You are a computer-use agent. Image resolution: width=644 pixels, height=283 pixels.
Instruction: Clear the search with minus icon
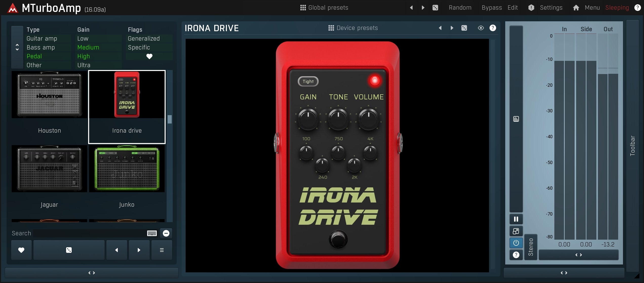tap(166, 233)
